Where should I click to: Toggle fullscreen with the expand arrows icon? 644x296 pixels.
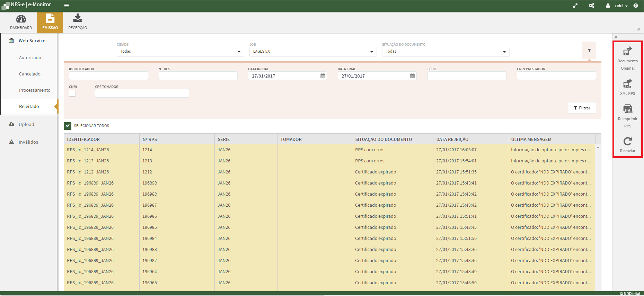pos(575,6)
